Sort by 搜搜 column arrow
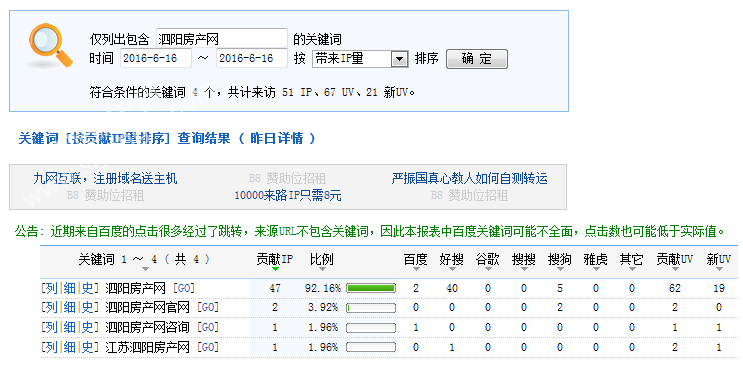Image resolution: width=743 pixels, height=365 pixels. tap(524, 269)
